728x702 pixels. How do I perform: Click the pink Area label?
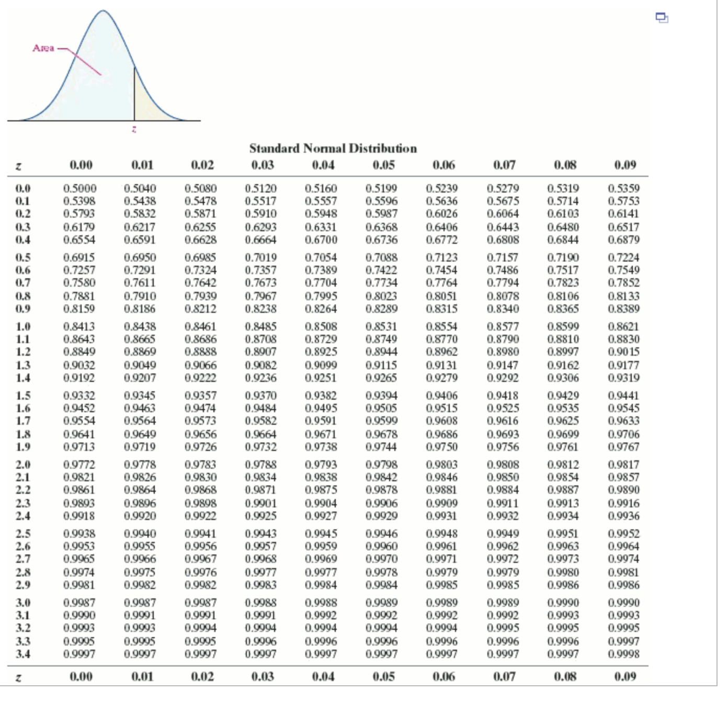(x=44, y=47)
